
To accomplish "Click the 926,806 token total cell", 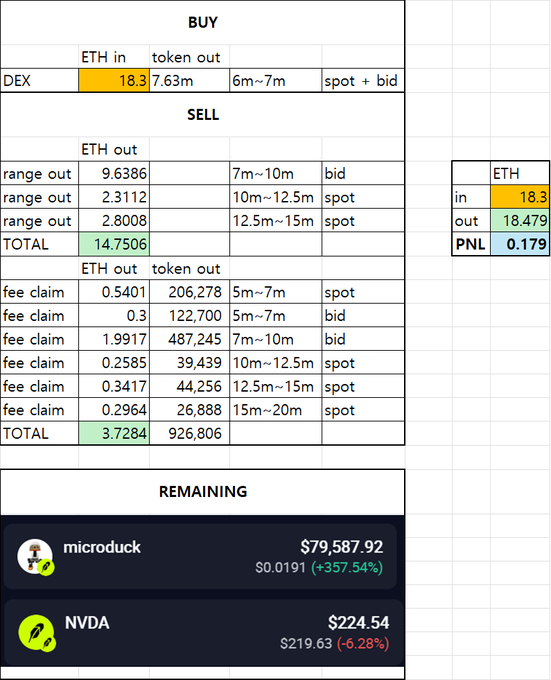I will [189, 433].
